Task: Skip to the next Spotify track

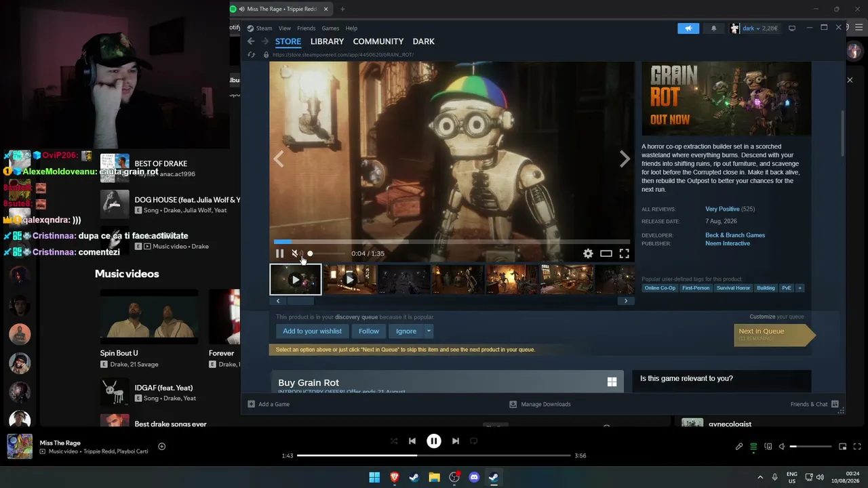Action: [456, 441]
